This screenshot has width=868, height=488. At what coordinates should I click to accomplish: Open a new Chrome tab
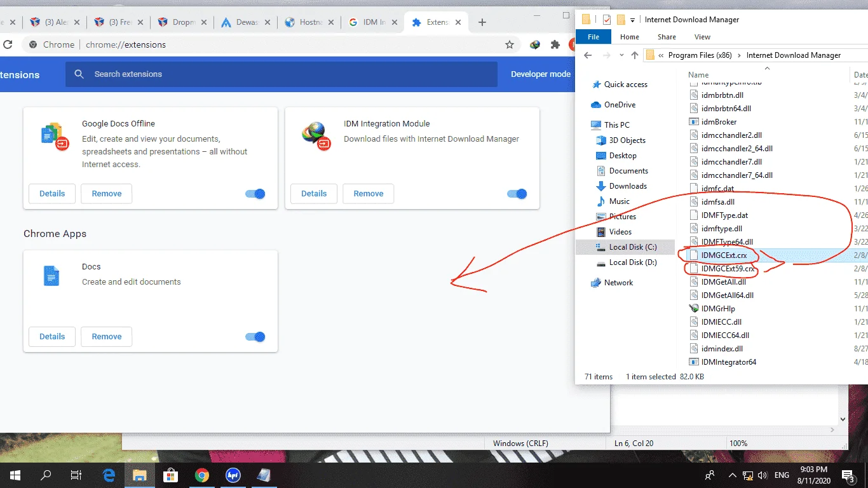482,22
